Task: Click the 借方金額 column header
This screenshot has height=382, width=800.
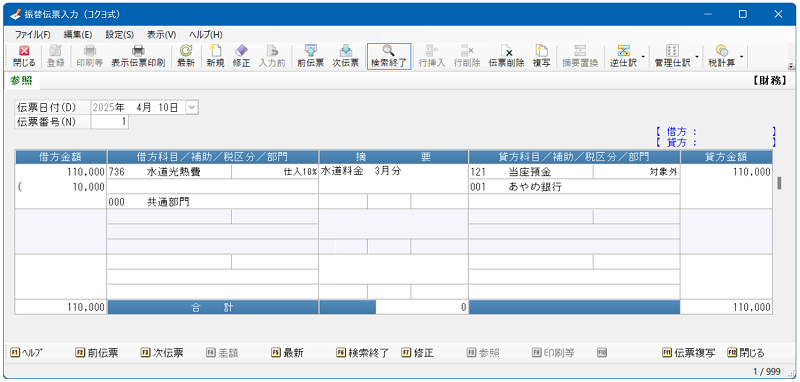Action: coord(61,157)
